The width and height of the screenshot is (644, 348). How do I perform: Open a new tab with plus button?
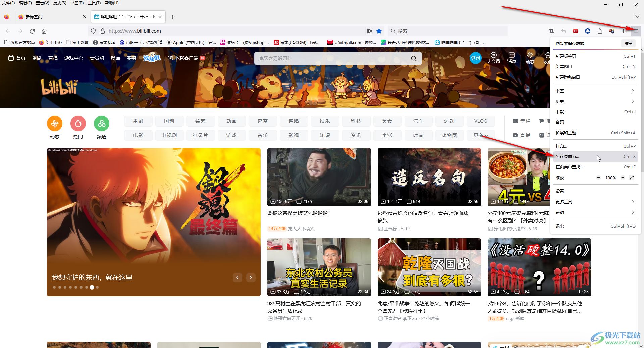click(x=172, y=17)
